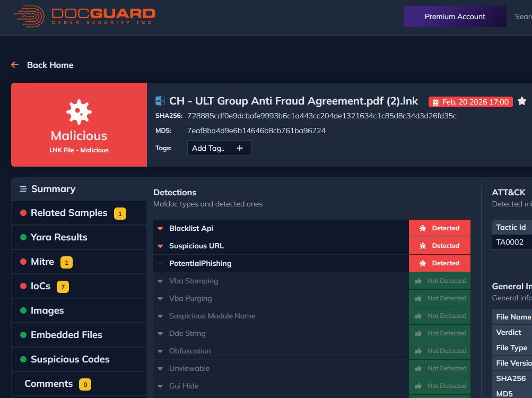
Task: Click the calendar icon in date badge
Action: tap(435, 102)
